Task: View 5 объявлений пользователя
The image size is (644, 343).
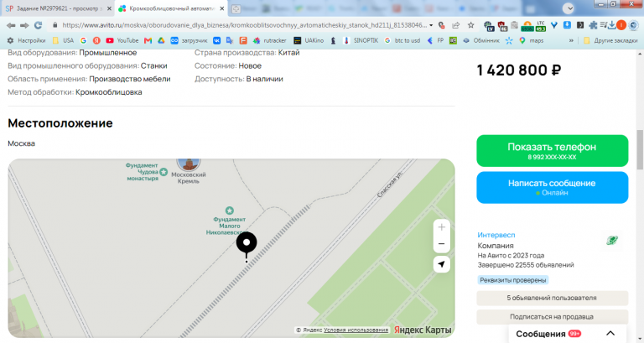Action: click(x=552, y=299)
